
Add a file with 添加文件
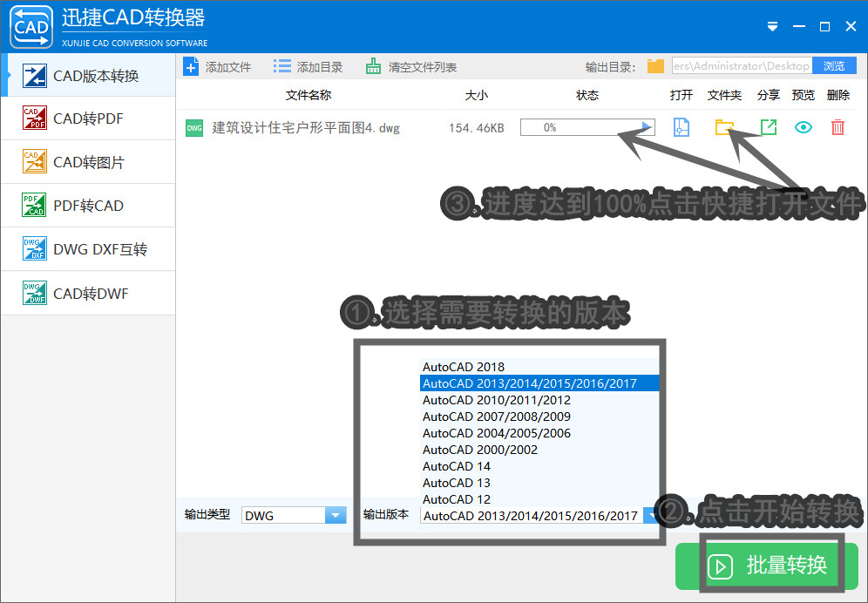(218, 67)
